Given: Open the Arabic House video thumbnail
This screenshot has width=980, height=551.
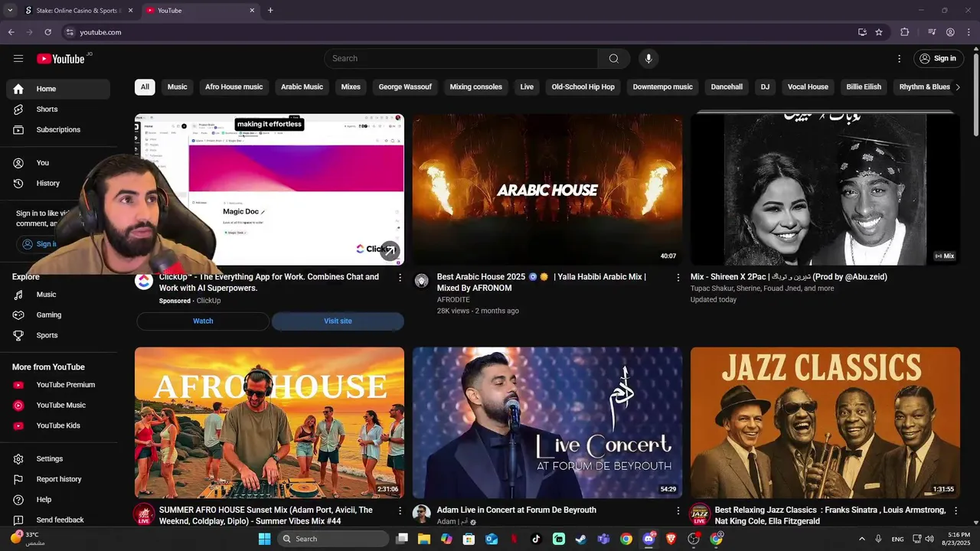Looking at the screenshot, I should [x=547, y=190].
